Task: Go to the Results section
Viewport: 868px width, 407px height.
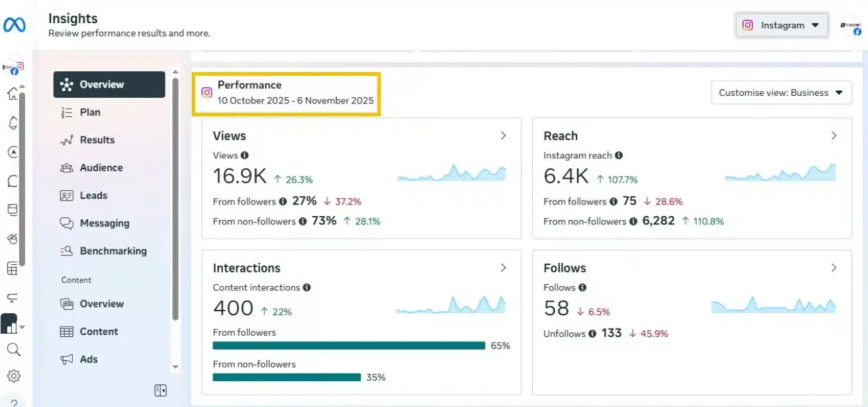Action: pos(97,140)
